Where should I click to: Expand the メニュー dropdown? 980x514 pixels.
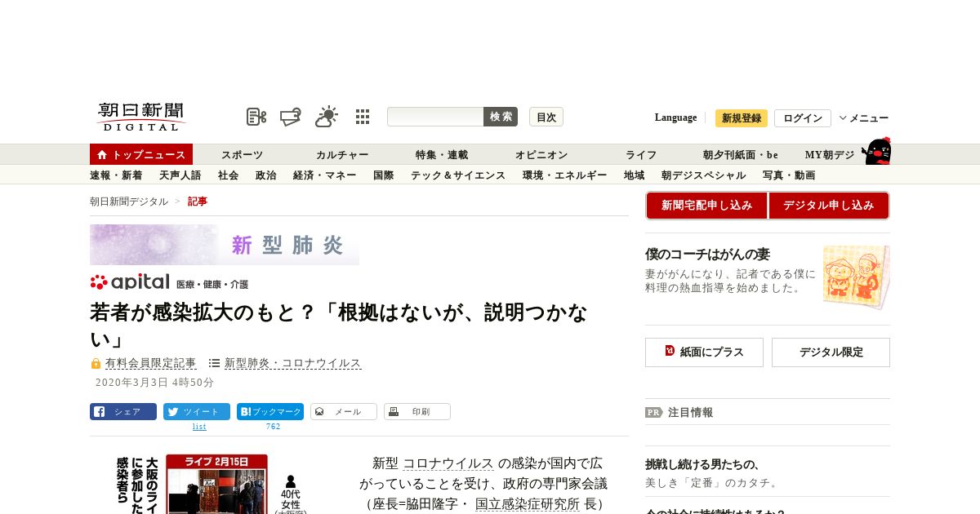(x=864, y=118)
